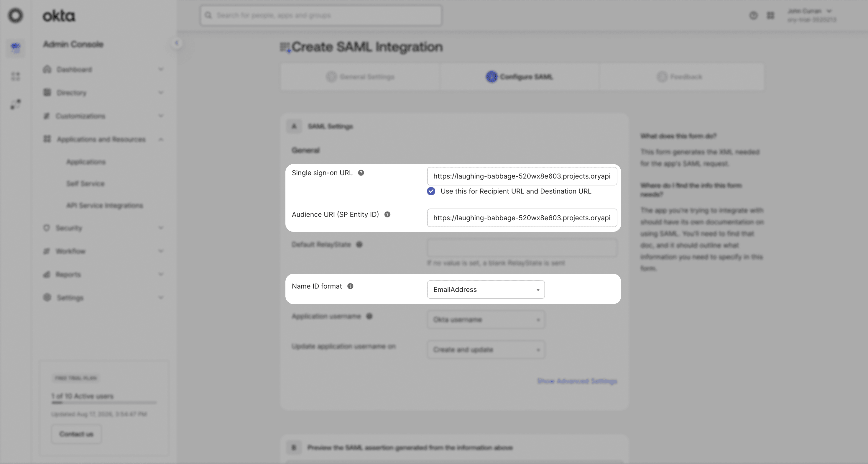Viewport: 868px width, 464px height.
Task: Open the Name ID format dropdown
Action: (x=486, y=290)
